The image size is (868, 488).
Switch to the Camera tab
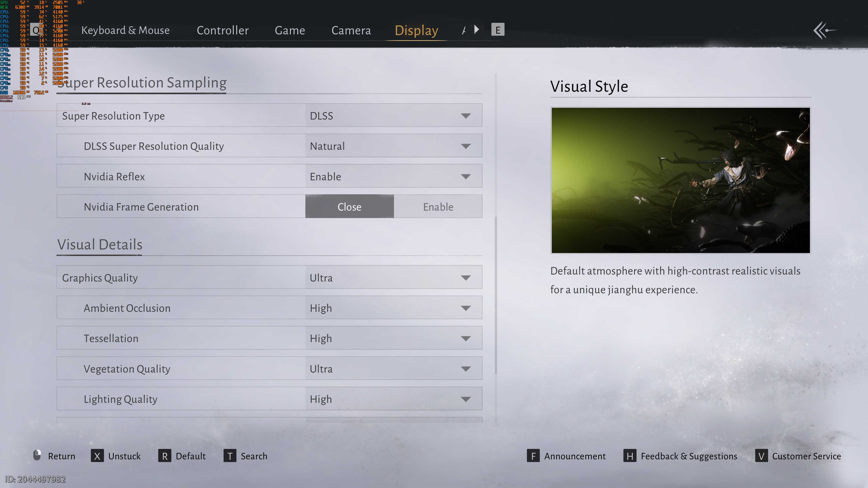(x=351, y=30)
